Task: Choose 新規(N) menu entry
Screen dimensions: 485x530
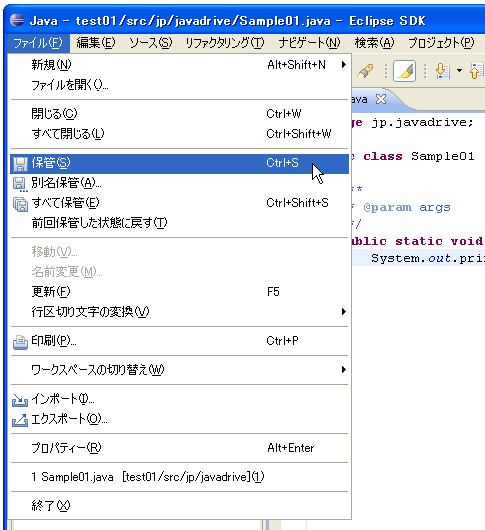Action: click(179, 65)
